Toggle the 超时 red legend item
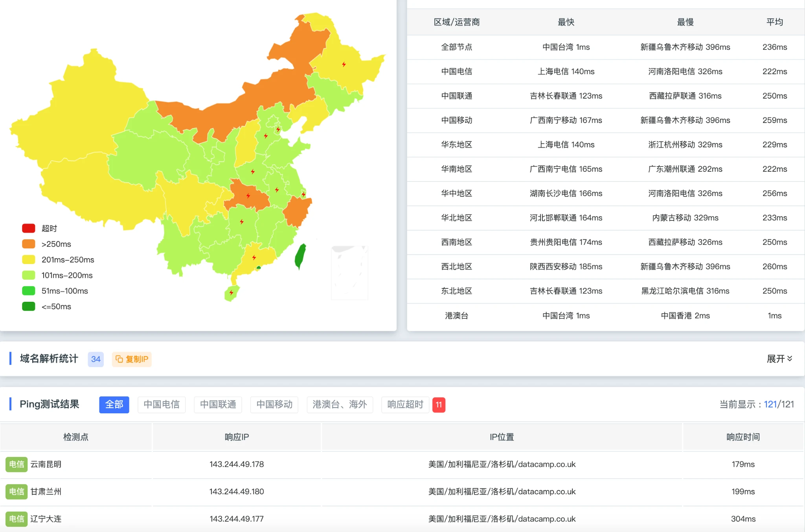This screenshot has height=532, width=805. 29,228
